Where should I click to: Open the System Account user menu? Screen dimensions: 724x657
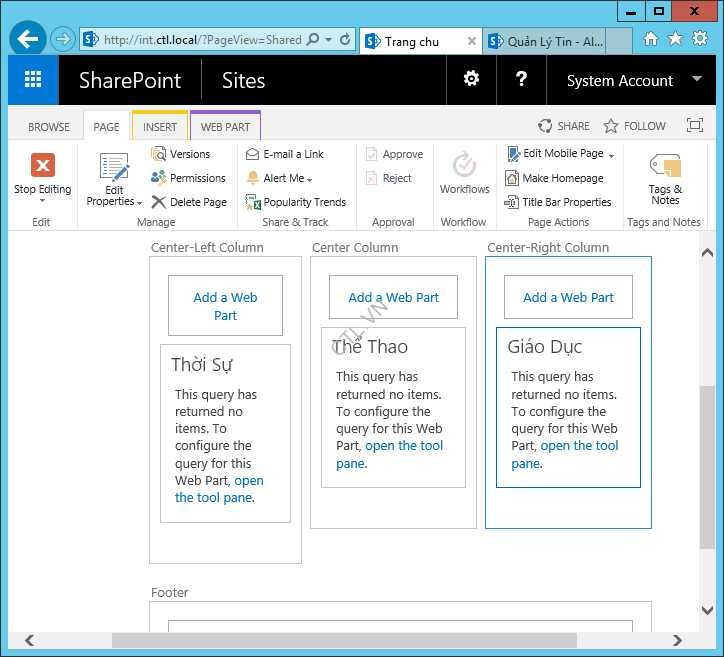633,81
